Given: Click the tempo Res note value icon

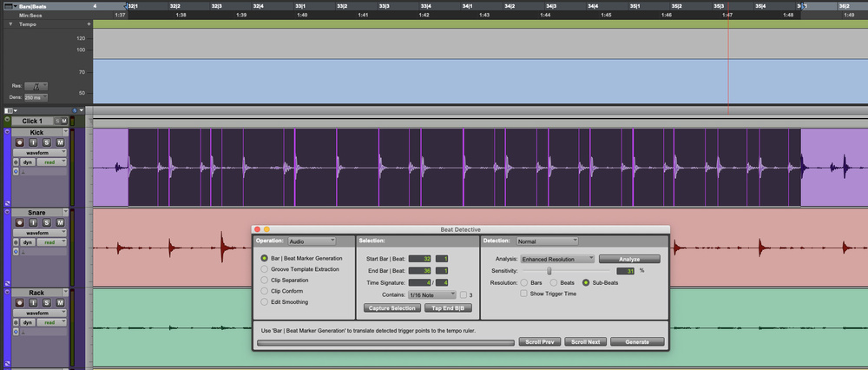Looking at the screenshot, I should tap(36, 86).
